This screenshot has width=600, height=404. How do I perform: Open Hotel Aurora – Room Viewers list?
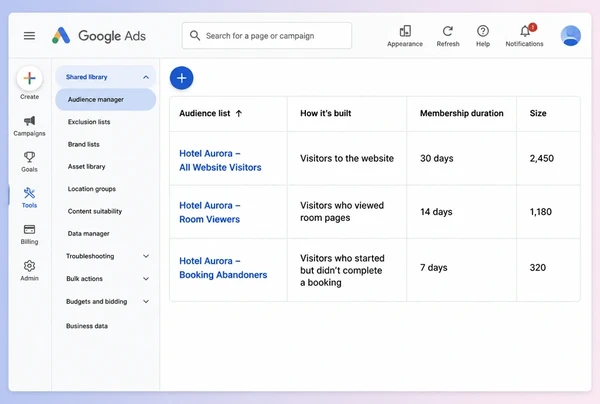pyautogui.click(x=210, y=212)
